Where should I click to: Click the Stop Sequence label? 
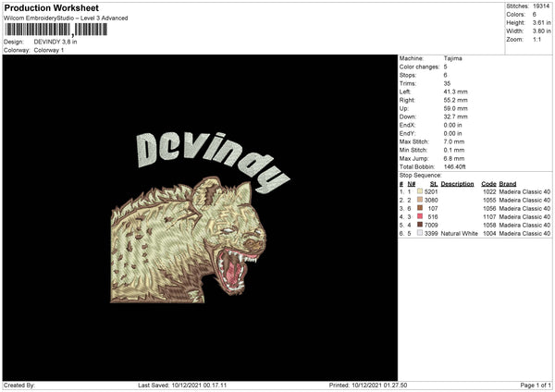tap(419, 174)
